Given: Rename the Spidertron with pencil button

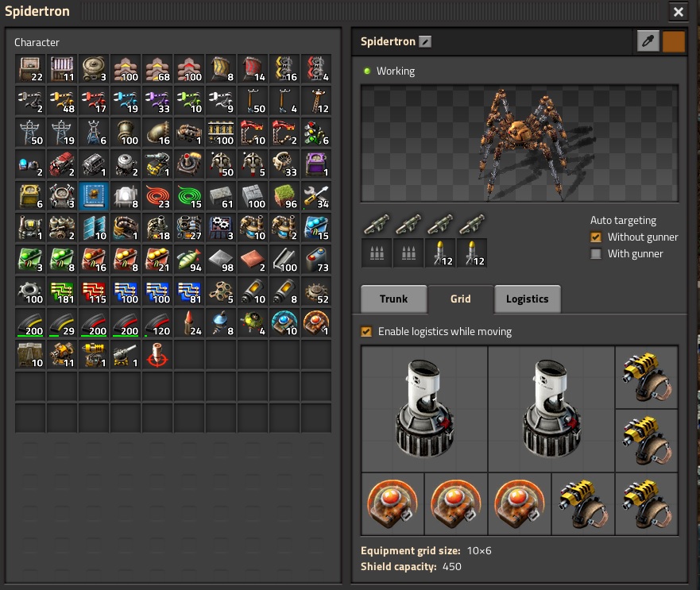Looking at the screenshot, I should click(425, 42).
